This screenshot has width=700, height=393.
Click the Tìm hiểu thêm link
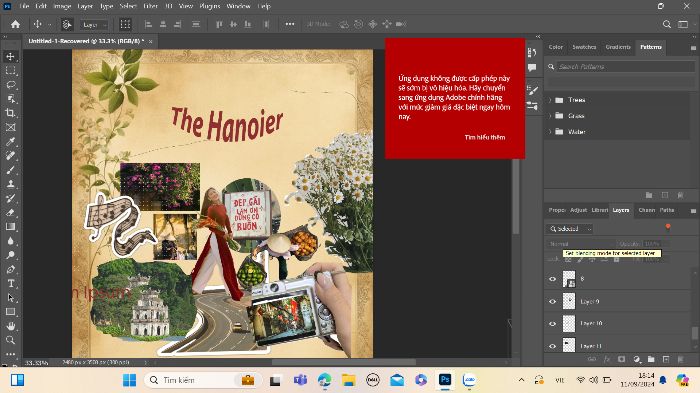(x=485, y=137)
